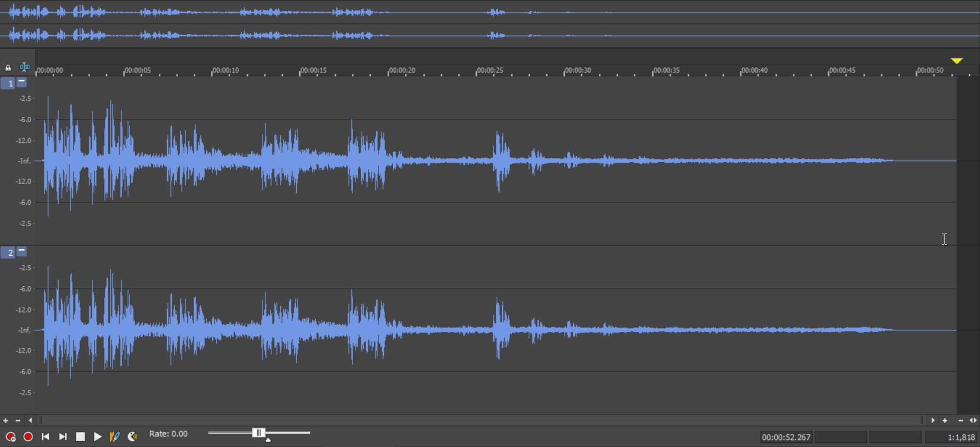Click the right grip handle of horizontal scrollbar
This screenshot has height=447, width=980.
click(x=922, y=420)
